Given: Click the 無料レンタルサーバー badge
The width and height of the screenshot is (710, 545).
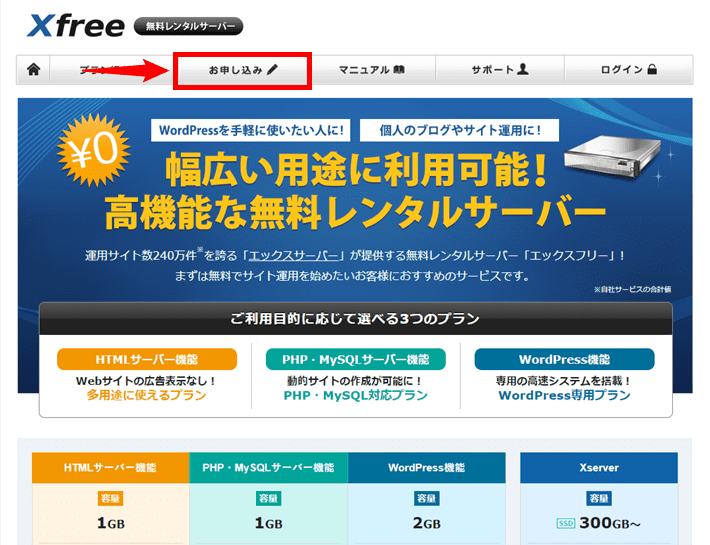Looking at the screenshot, I should [188, 26].
